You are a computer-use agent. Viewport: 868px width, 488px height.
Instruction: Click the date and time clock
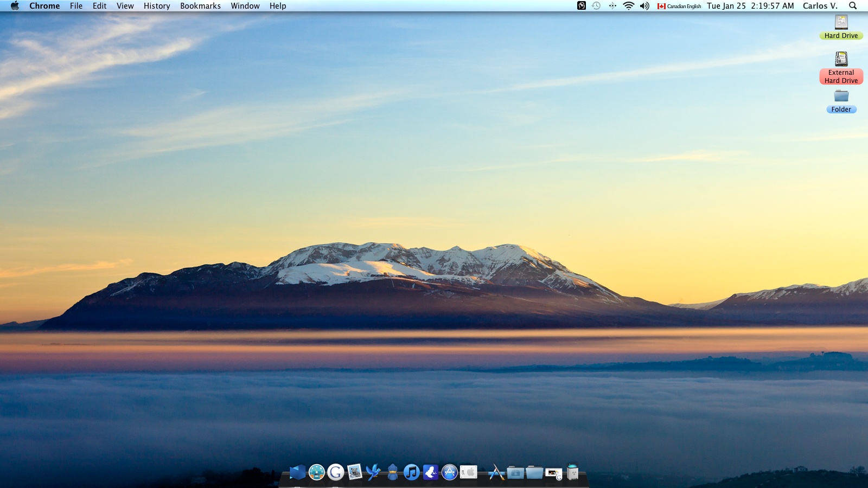tap(750, 6)
